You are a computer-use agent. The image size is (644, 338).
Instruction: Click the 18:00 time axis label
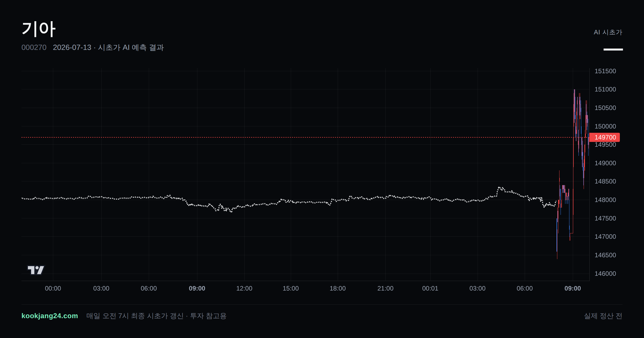point(338,288)
